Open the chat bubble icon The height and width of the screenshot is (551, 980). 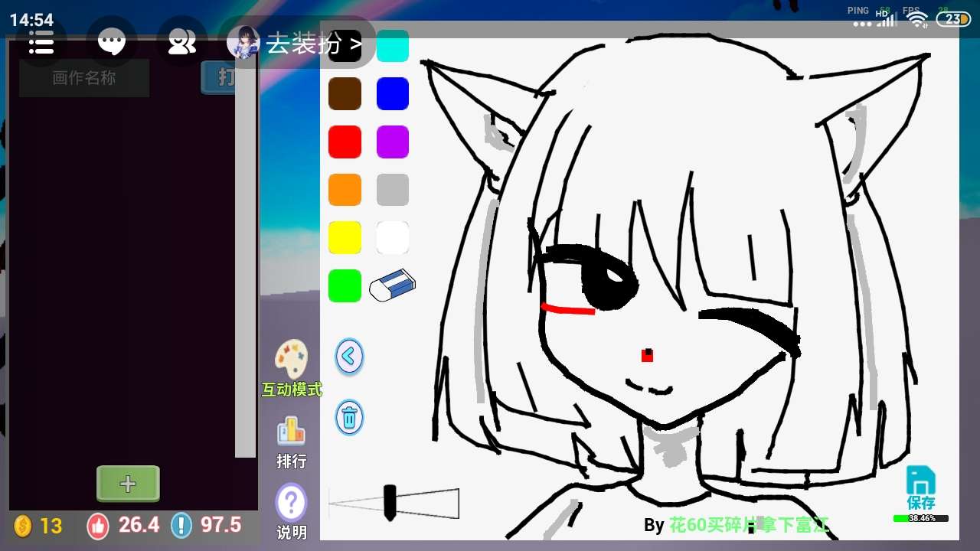[x=112, y=43]
